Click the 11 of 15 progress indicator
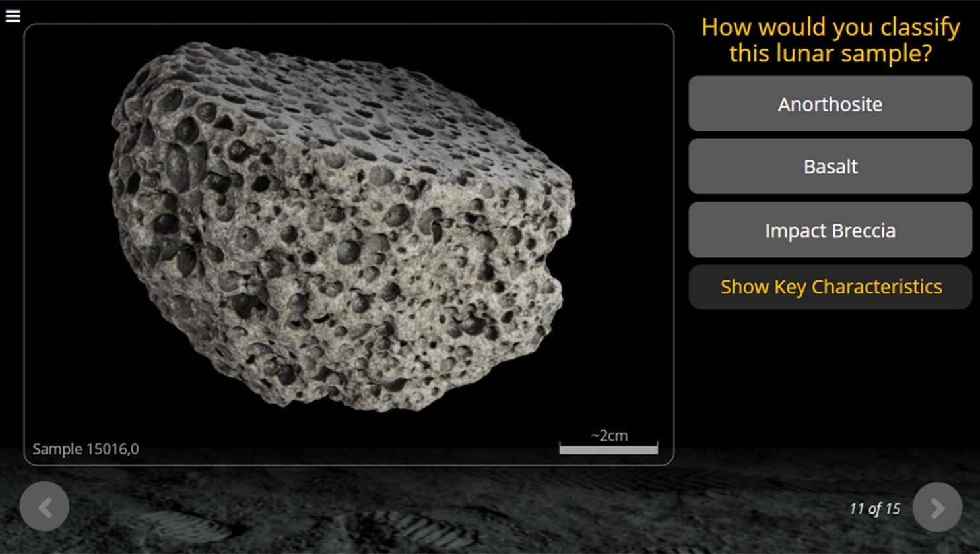 [x=874, y=508]
